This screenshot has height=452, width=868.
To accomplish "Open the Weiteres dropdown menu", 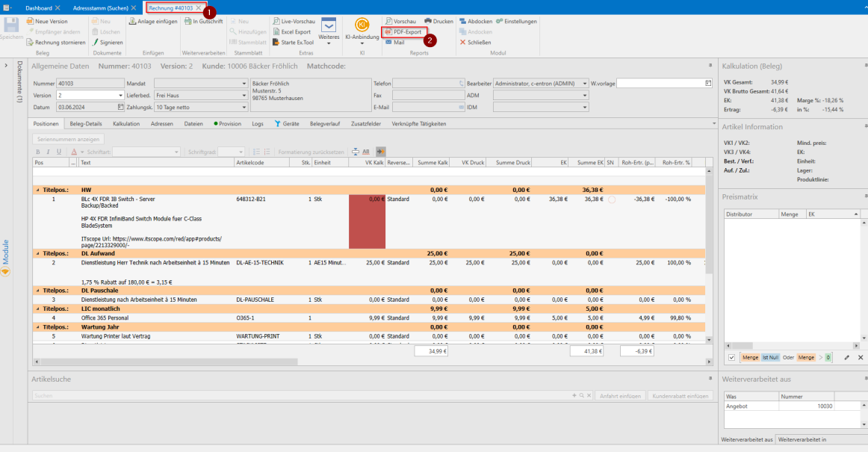I will (328, 29).
